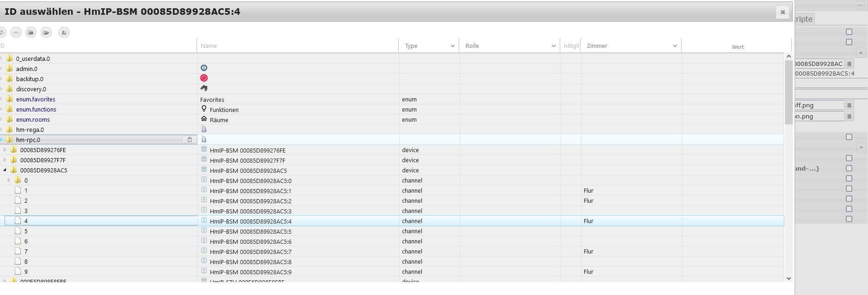Click the on.png input field
The width and height of the screenshot is (868, 295).
[820, 116]
